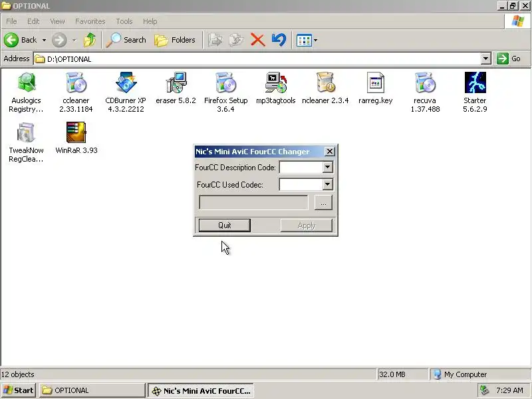Toggle the Folders pane

click(x=175, y=40)
